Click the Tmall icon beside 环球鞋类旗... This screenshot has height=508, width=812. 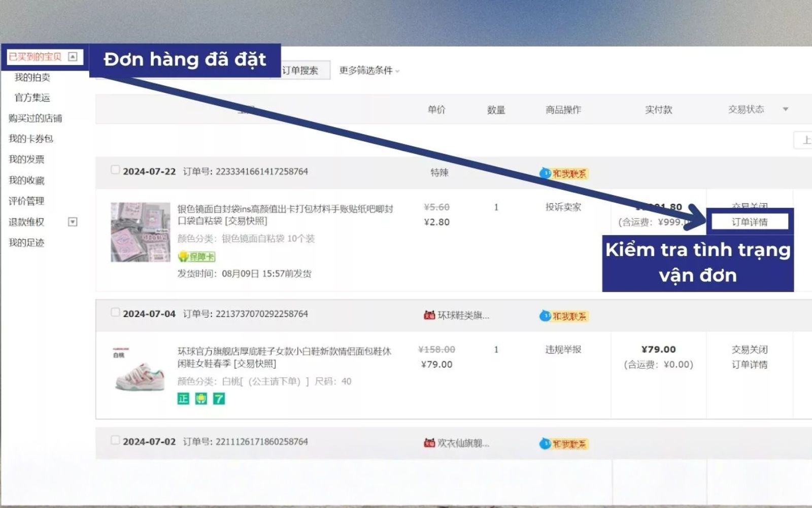(429, 315)
